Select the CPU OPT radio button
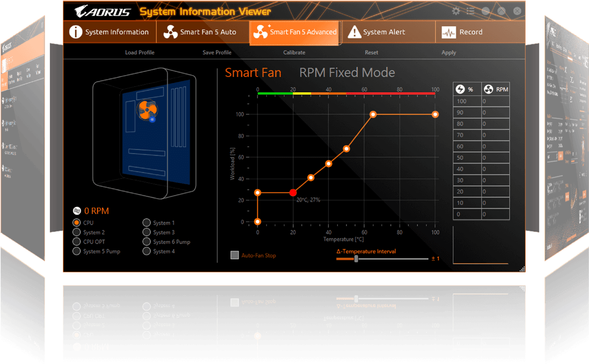The image size is (589, 364). (x=77, y=242)
